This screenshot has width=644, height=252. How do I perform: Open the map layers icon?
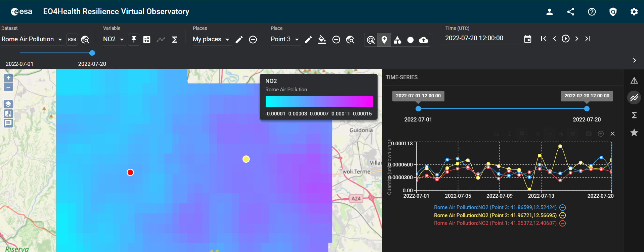click(x=8, y=104)
